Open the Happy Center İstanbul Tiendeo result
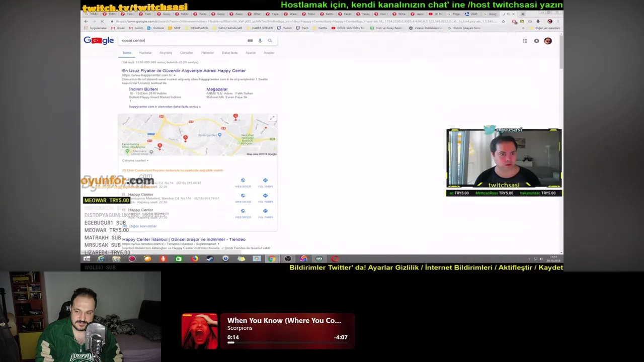The width and height of the screenshot is (644, 362). point(184,239)
